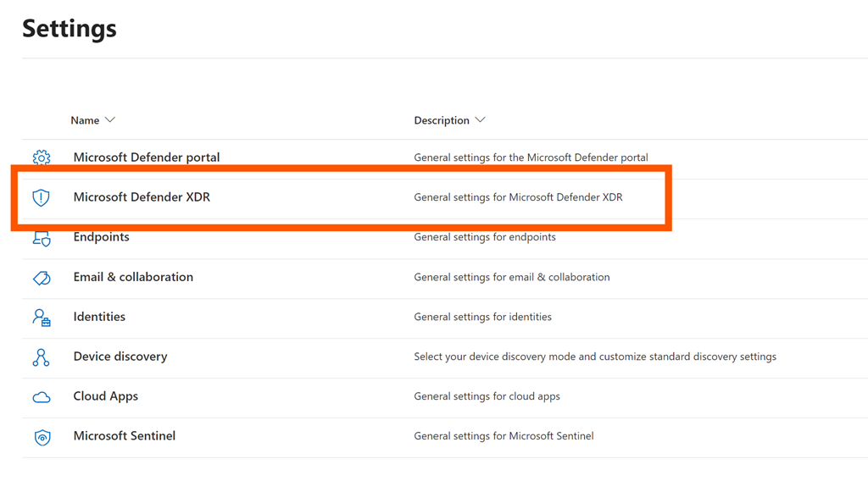
Task: Click the Identities person icon
Action: click(41, 318)
